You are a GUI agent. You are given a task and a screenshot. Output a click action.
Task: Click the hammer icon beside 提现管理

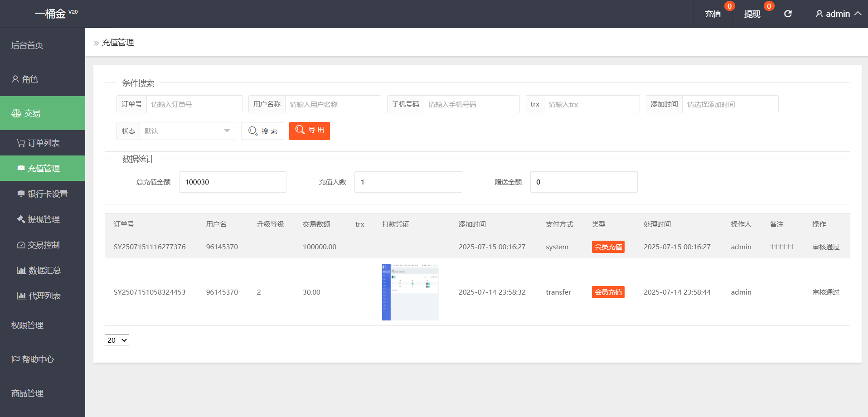pos(21,219)
